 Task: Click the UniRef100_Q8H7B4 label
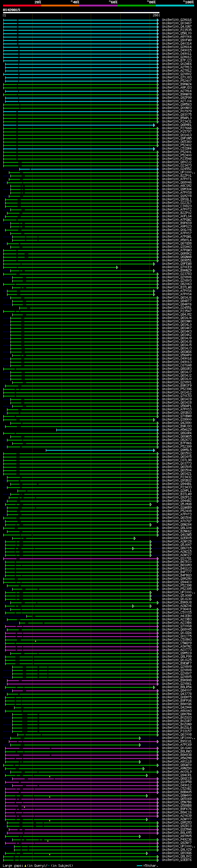(177, 714)
